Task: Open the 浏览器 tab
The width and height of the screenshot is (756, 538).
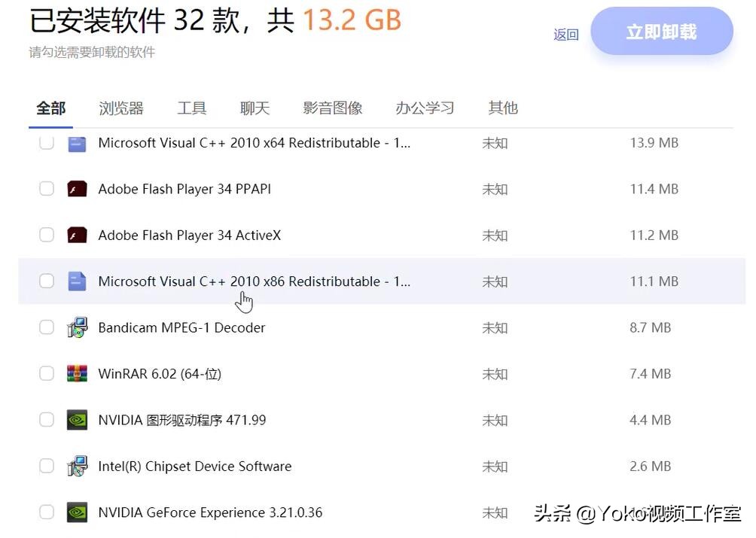Action: click(121, 108)
